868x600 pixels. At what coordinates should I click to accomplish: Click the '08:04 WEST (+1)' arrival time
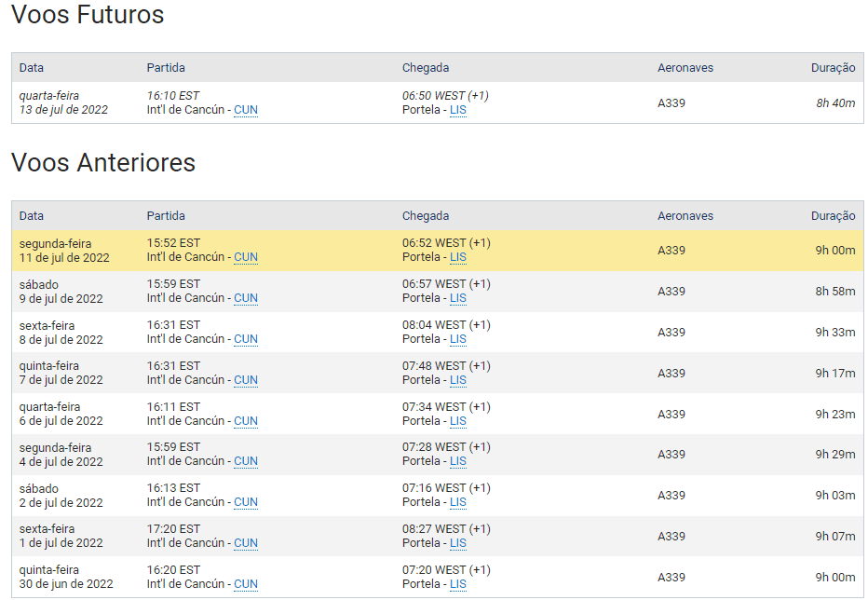446,325
